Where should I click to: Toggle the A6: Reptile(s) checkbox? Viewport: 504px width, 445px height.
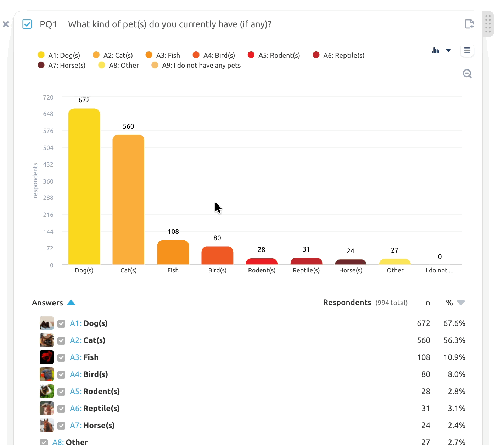pos(61,409)
